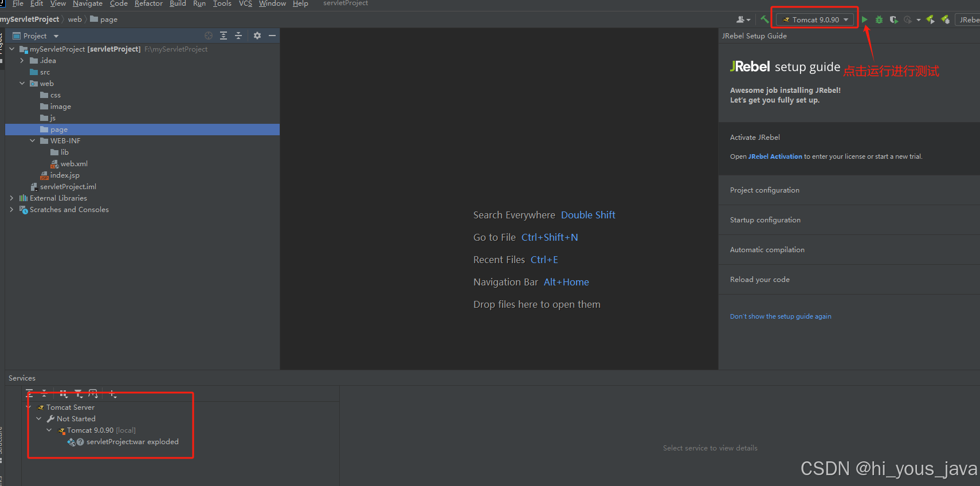This screenshot has height=486, width=980.
Task: Click Open in New Tab icon in Services
Action: [93, 393]
